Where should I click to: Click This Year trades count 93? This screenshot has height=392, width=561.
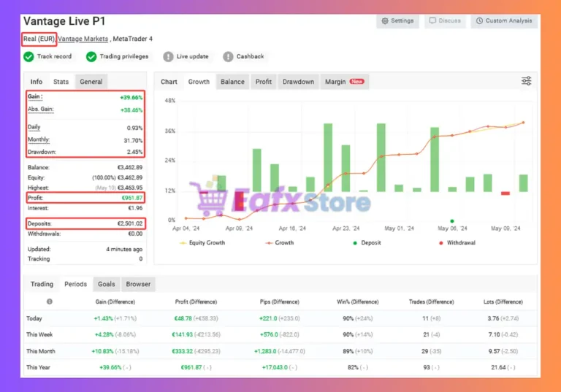tap(427, 367)
